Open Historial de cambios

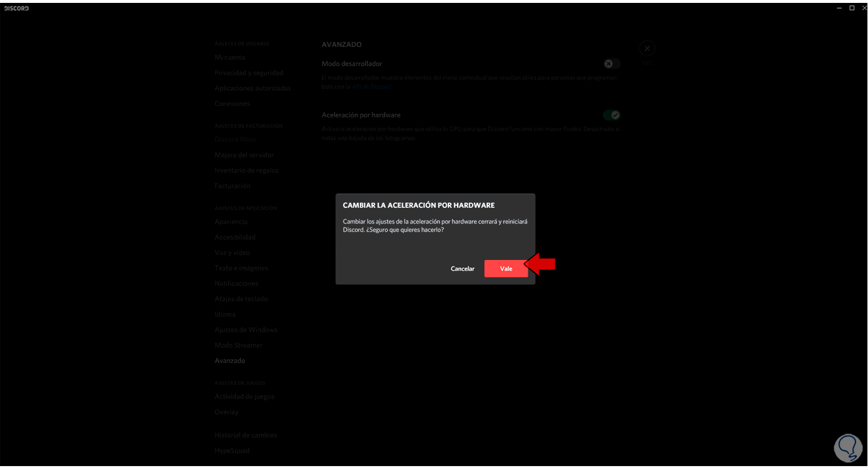pos(246,435)
